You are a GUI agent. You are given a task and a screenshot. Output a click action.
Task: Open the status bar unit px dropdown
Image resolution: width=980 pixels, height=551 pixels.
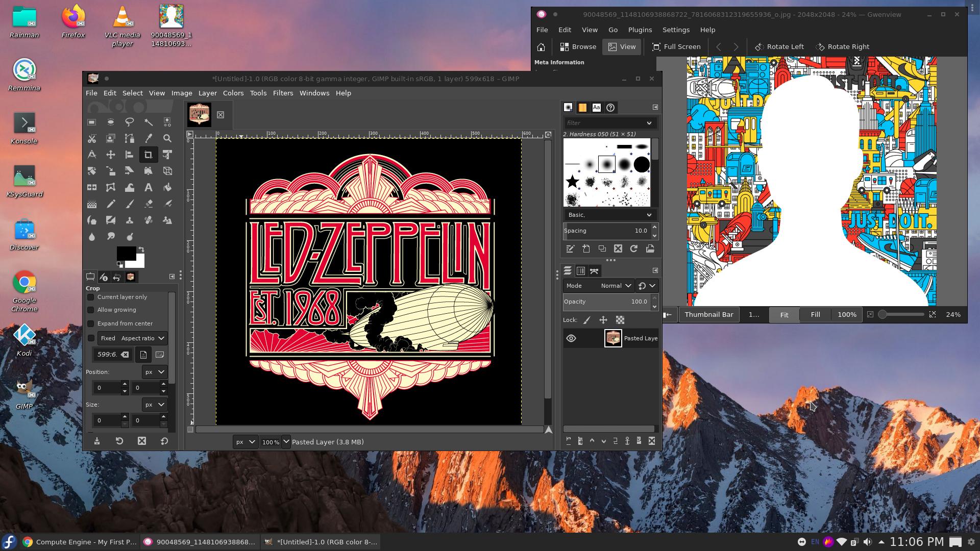[x=245, y=442]
